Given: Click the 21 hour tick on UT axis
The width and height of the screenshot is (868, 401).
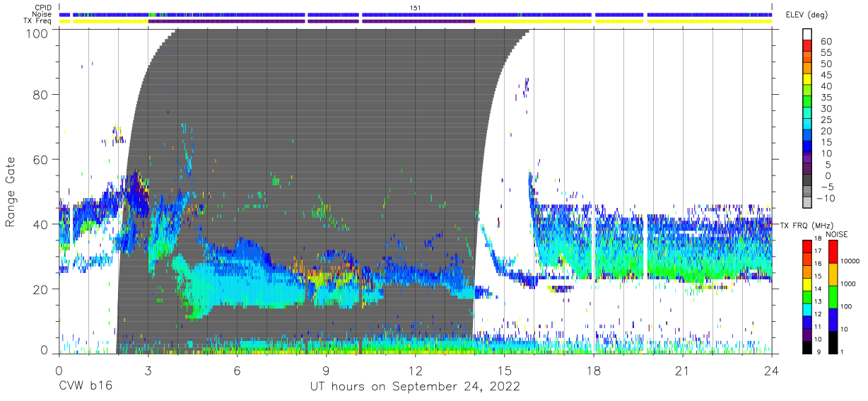Looking at the screenshot, I should [x=683, y=371].
